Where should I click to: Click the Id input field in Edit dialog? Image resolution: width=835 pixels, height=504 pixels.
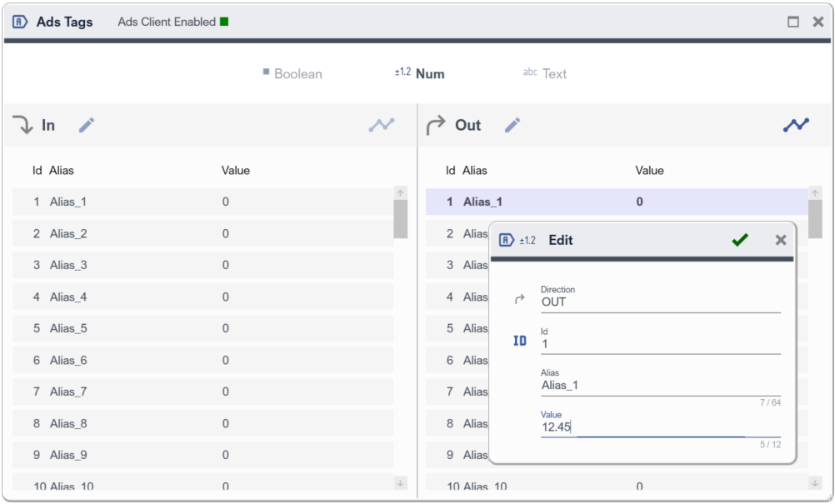point(658,344)
